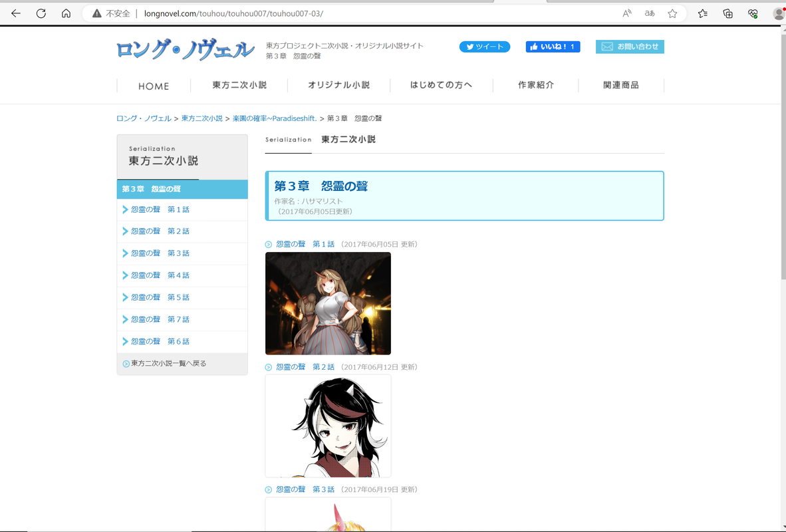Open オリジナル小説 navigation item

click(x=339, y=85)
